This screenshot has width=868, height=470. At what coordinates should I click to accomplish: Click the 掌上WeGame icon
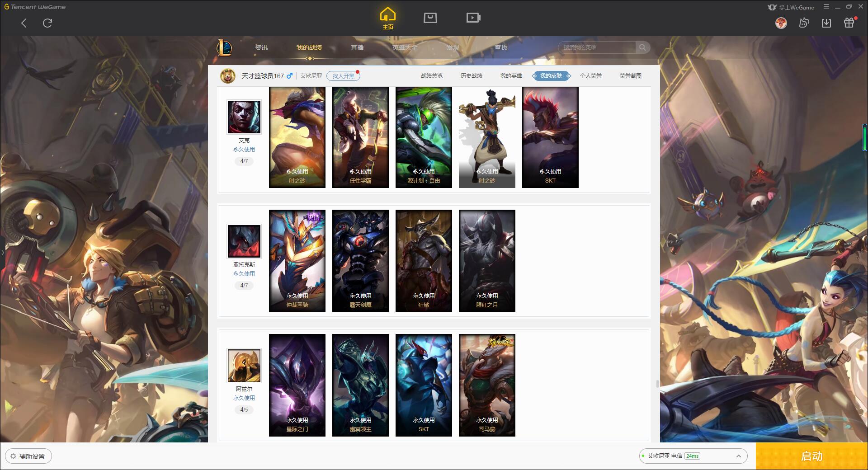point(772,7)
